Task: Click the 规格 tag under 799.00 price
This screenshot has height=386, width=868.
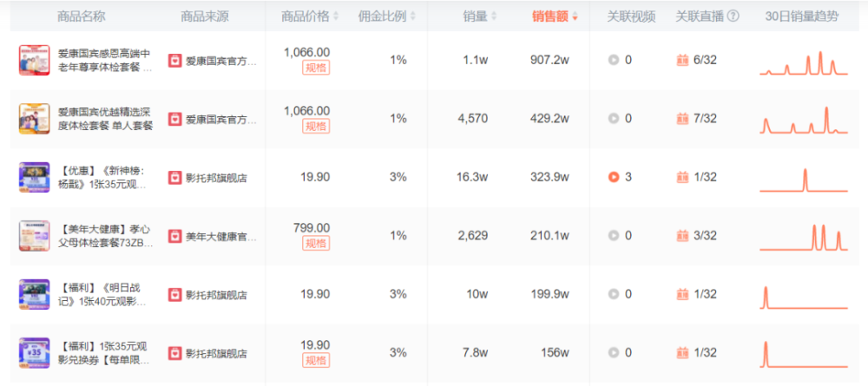Action: 316,243
